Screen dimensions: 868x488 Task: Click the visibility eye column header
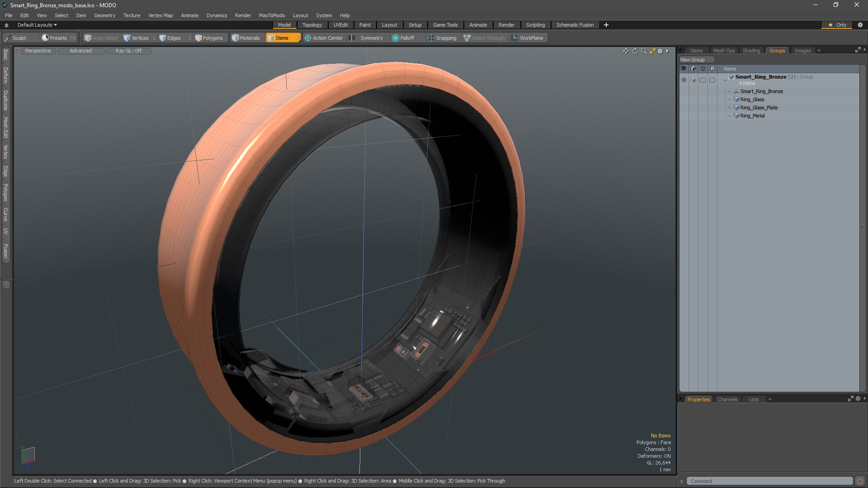point(684,69)
